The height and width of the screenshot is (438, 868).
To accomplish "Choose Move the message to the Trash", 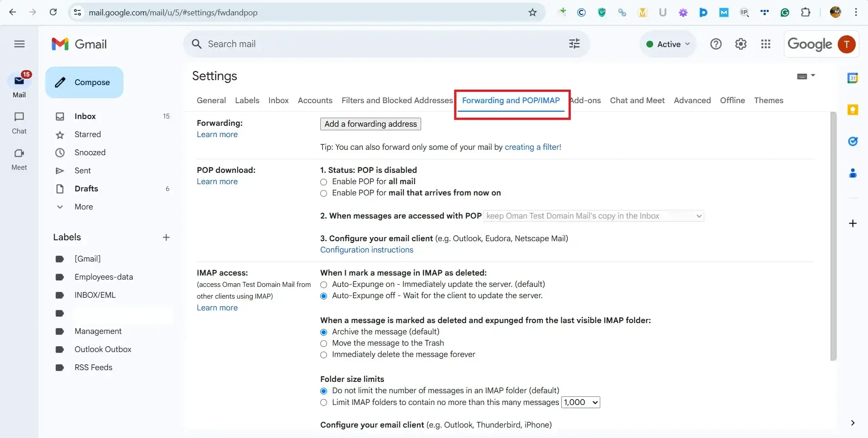I will point(323,343).
